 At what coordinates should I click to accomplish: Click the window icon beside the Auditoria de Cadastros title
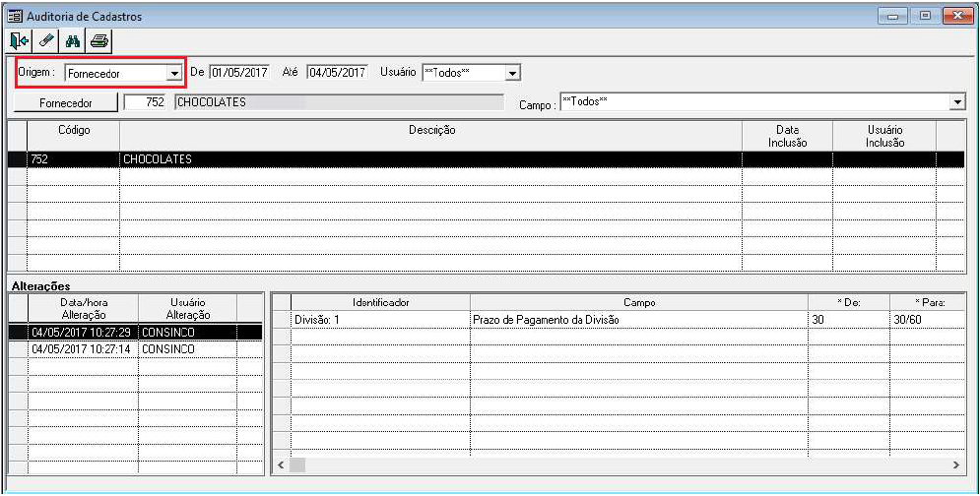(x=15, y=17)
